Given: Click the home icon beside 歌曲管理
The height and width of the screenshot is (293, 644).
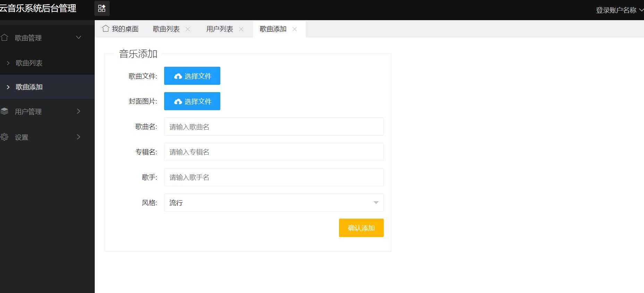Looking at the screenshot, I should point(4,38).
